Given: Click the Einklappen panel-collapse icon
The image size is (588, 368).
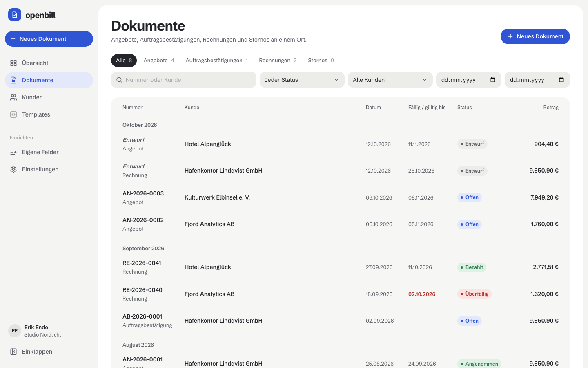Looking at the screenshot, I should click(x=13, y=352).
